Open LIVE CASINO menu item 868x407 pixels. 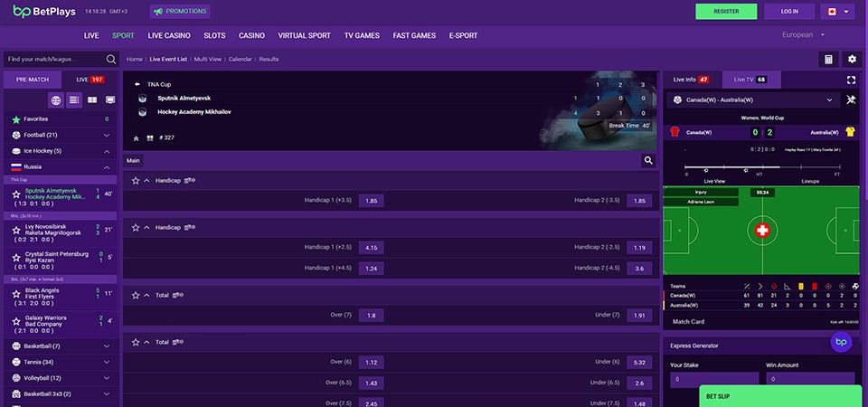pos(169,35)
